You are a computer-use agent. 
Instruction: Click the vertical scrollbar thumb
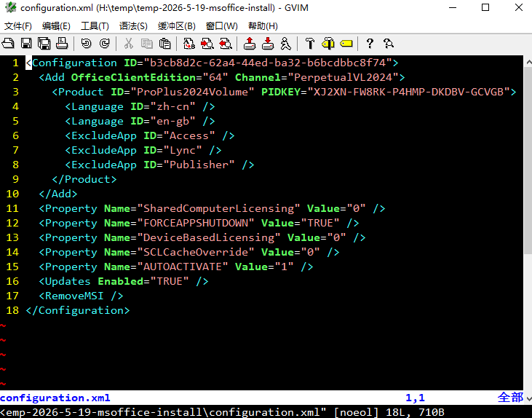[528, 160]
